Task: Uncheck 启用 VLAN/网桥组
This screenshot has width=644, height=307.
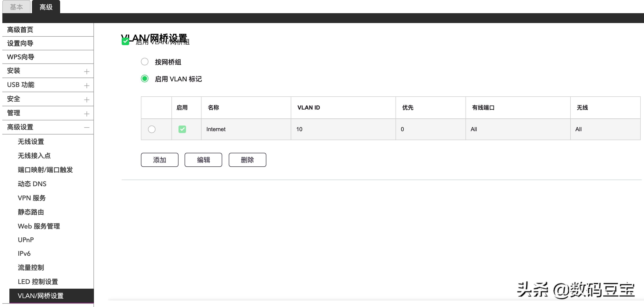Action: tap(126, 42)
